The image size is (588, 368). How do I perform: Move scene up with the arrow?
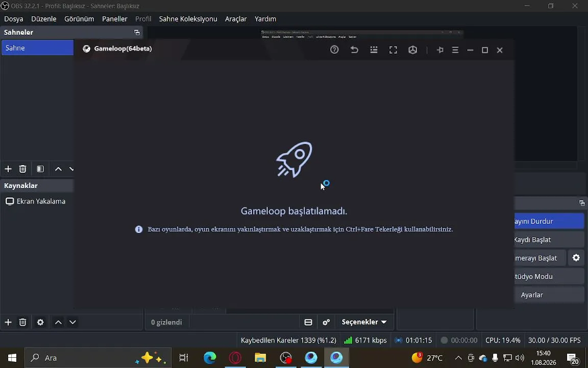59,169
